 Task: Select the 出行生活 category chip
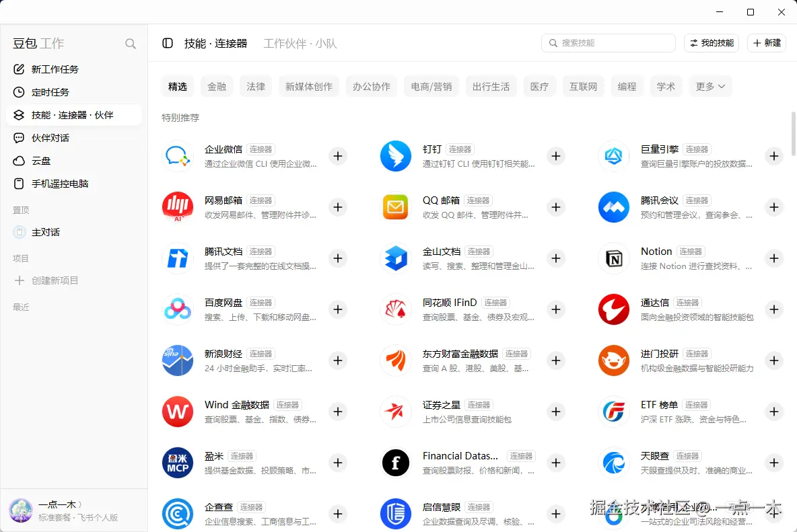click(x=491, y=86)
